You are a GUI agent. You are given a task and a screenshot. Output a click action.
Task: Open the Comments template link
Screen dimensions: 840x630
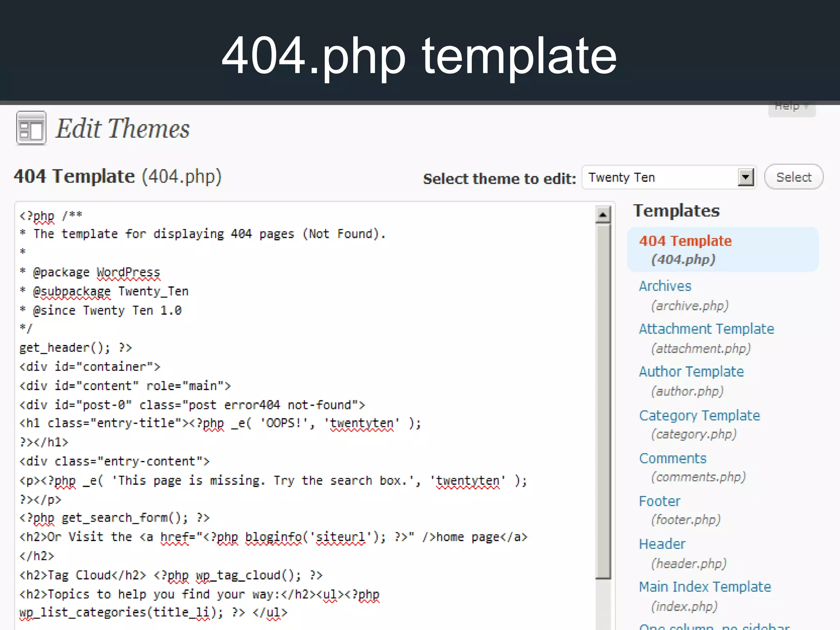pyautogui.click(x=673, y=458)
